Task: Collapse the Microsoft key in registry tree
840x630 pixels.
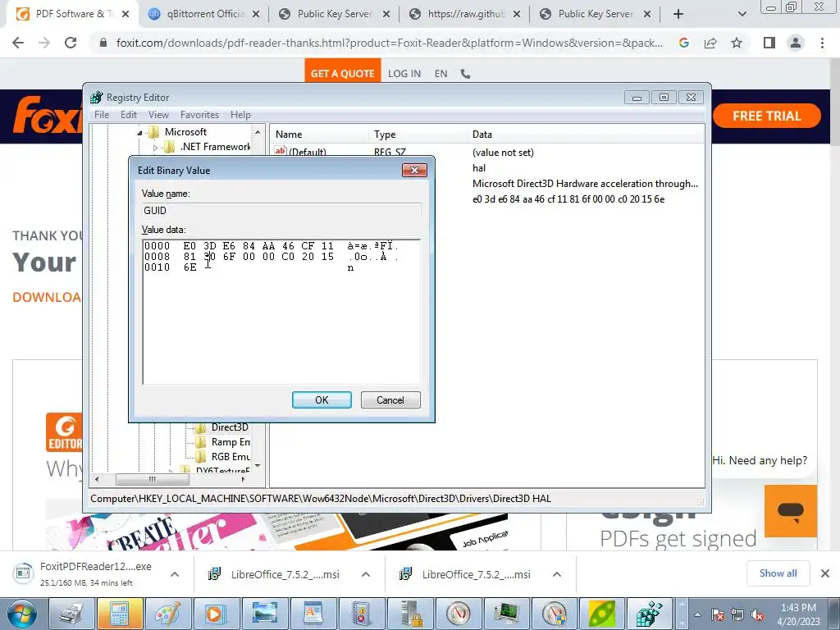Action: coord(139,132)
